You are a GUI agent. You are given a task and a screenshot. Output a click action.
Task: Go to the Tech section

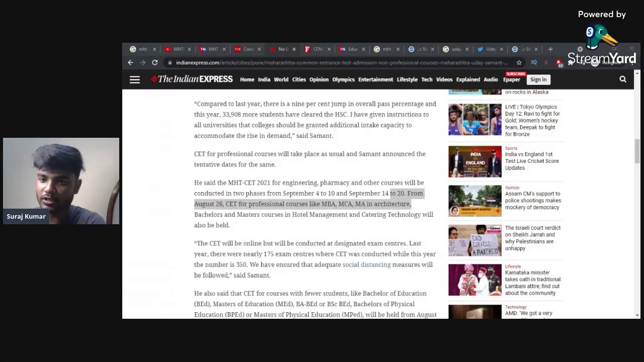[x=427, y=79]
